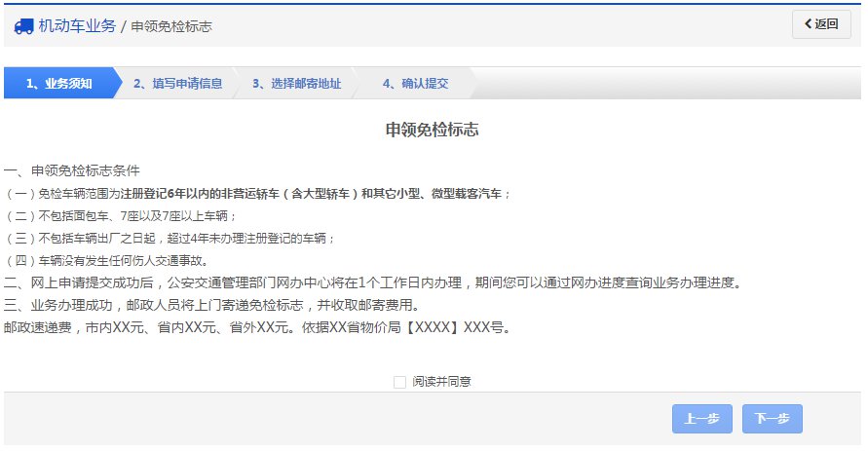
Task: Click the blue truck icon
Action: pos(23,26)
